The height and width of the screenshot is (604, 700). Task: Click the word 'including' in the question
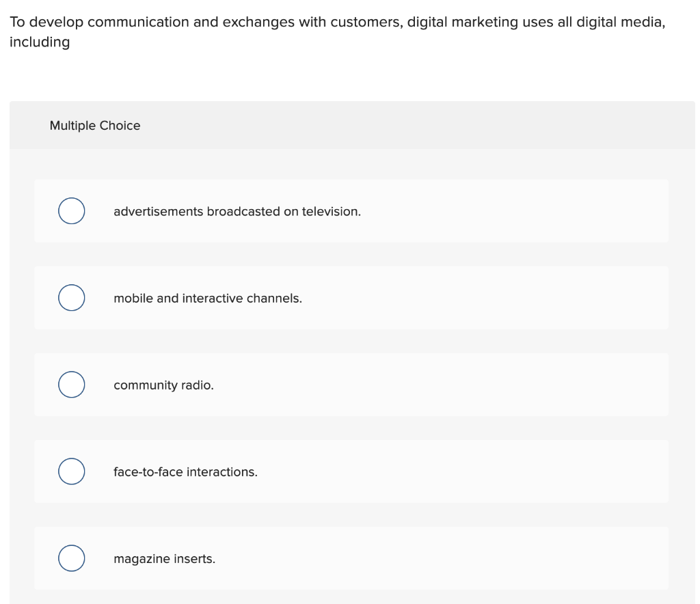[x=39, y=42]
